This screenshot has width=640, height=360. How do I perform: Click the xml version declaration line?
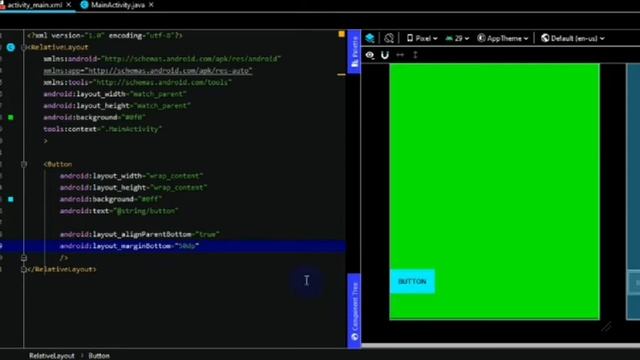click(104, 36)
